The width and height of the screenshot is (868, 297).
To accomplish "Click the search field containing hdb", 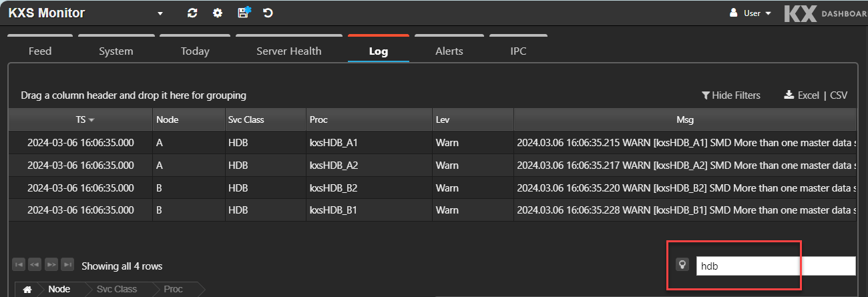I will point(776,266).
